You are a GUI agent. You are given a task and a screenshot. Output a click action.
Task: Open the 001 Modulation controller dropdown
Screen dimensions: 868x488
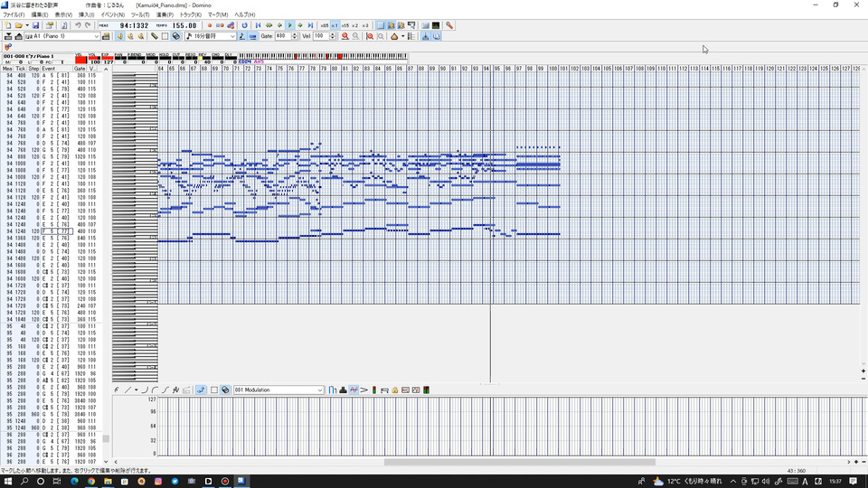click(x=320, y=390)
